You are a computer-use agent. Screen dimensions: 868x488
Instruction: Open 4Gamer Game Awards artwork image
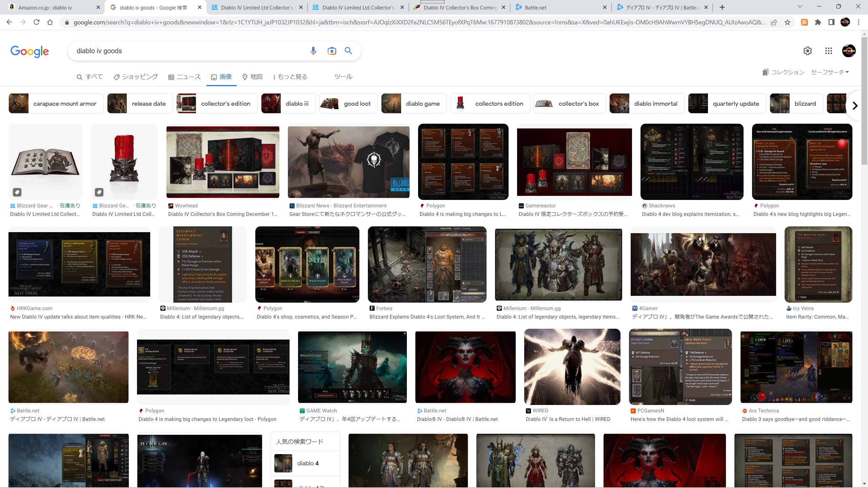703,264
